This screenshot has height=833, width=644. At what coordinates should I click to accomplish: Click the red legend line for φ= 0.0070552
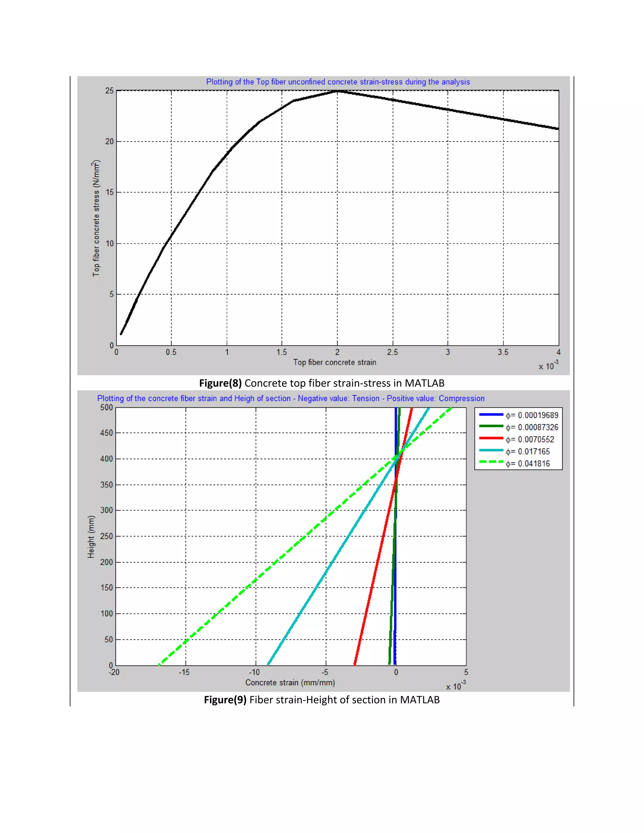tap(491, 439)
